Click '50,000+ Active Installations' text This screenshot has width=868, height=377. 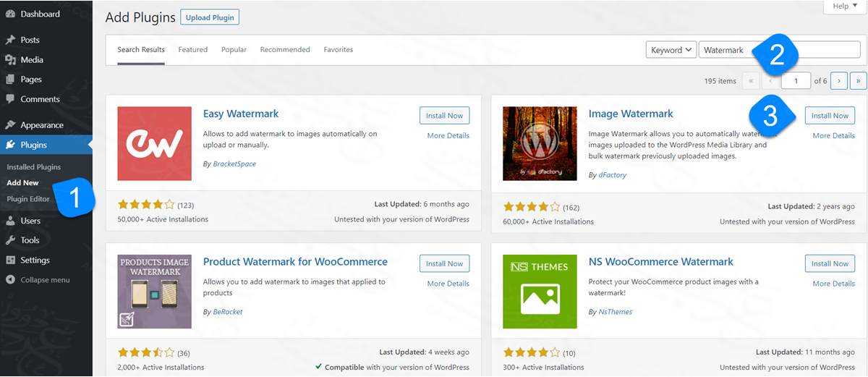pos(163,219)
